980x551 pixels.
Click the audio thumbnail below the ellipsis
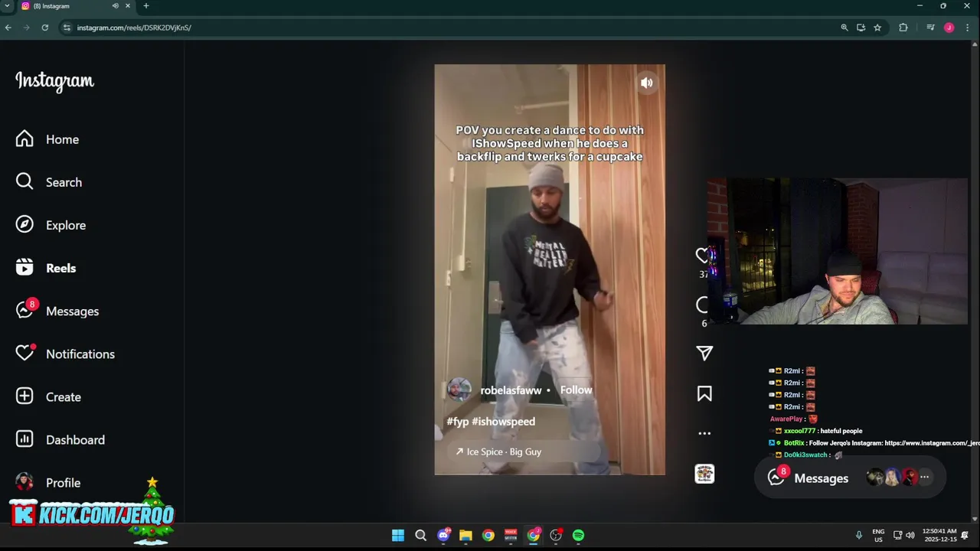pos(704,474)
